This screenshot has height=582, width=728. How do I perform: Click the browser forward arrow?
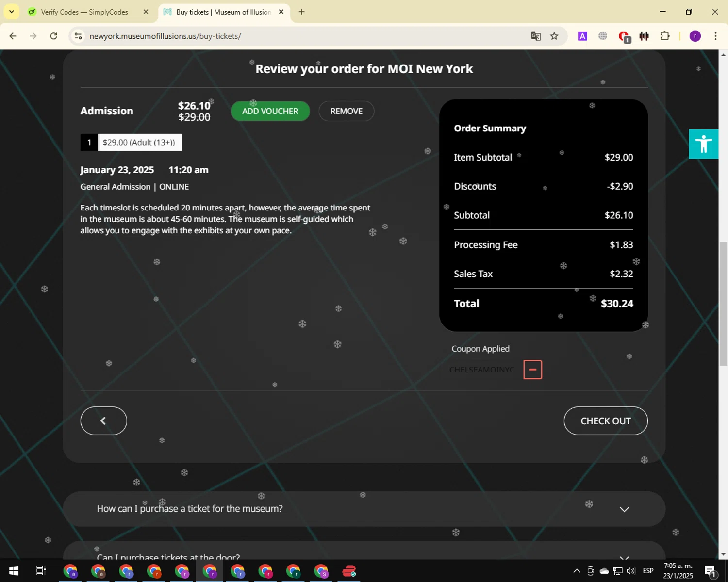[x=33, y=36]
